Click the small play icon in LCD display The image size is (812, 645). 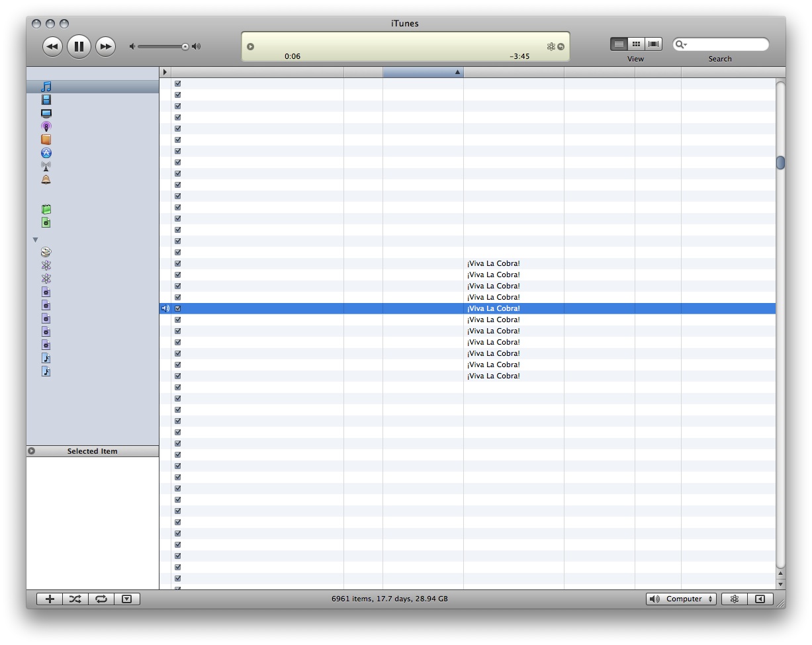tap(250, 46)
